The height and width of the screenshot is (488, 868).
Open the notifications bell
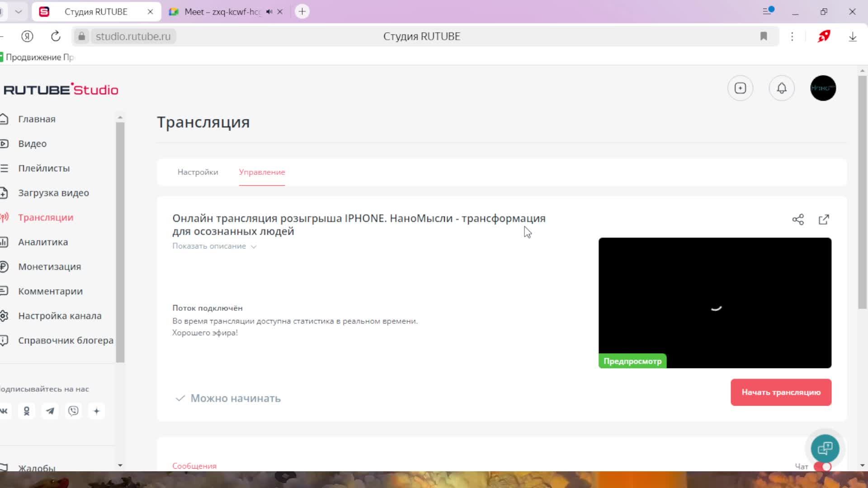point(782,88)
